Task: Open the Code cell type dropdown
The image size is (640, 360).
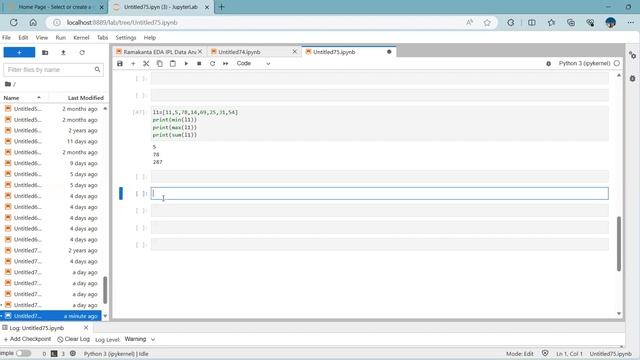Action: tap(253, 64)
